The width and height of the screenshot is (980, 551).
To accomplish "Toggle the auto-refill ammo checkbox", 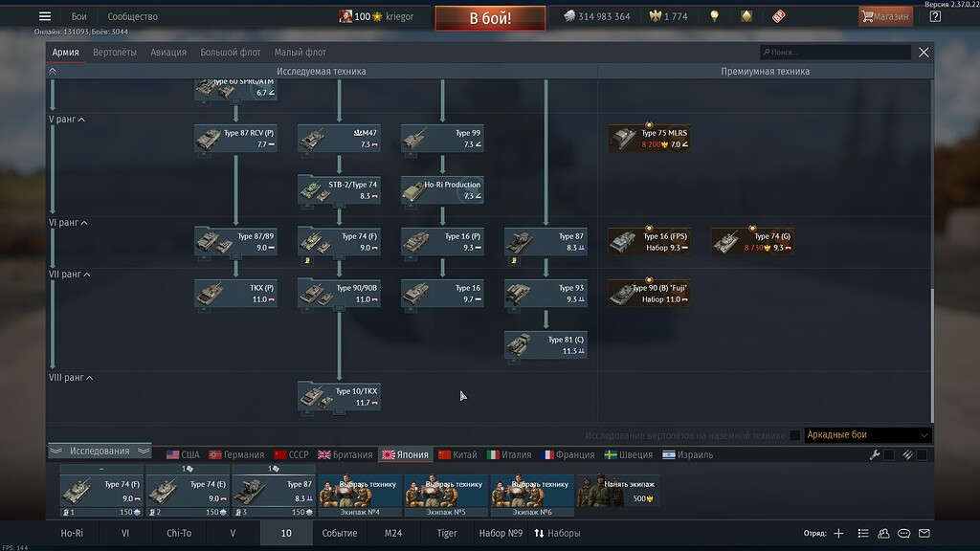I will pyautogui.click(x=922, y=454).
